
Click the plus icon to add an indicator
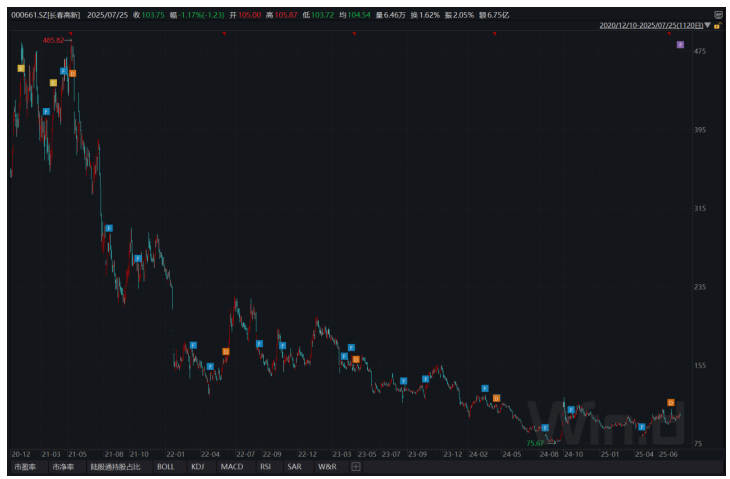[355, 467]
